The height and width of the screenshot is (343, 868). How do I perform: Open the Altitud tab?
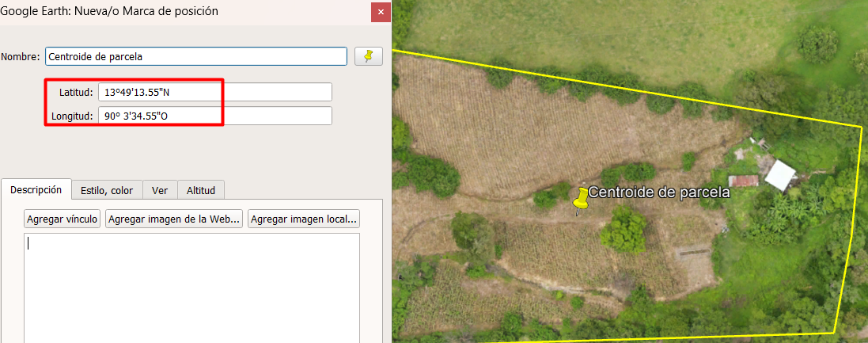coord(201,190)
